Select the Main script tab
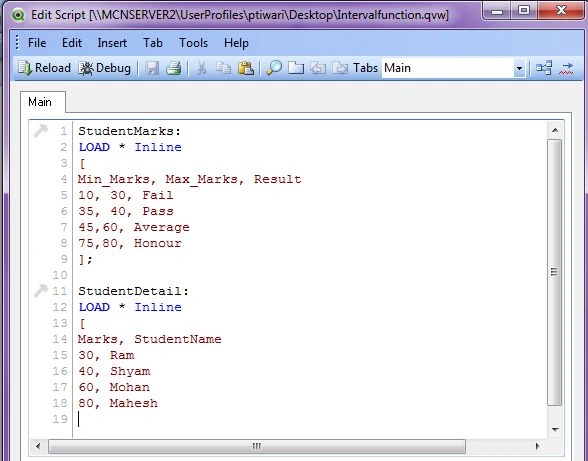 (40, 102)
